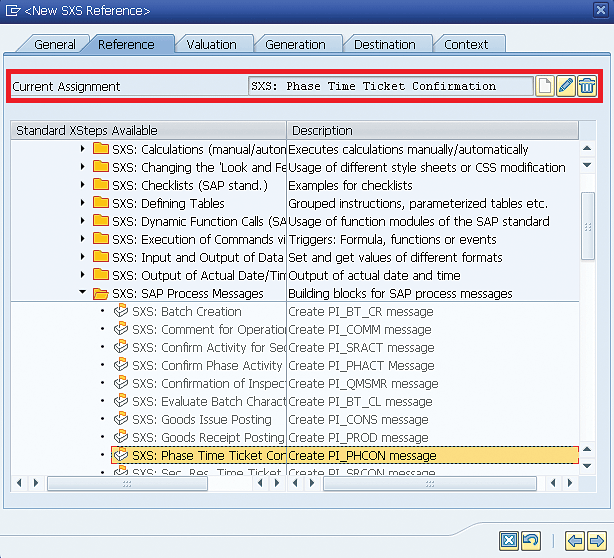
Task: Click the undo/reset arrow icon at bottom
Action: [x=531, y=540]
